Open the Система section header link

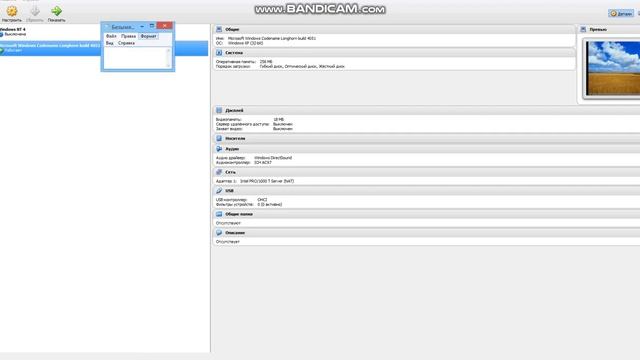pos(234,53)
